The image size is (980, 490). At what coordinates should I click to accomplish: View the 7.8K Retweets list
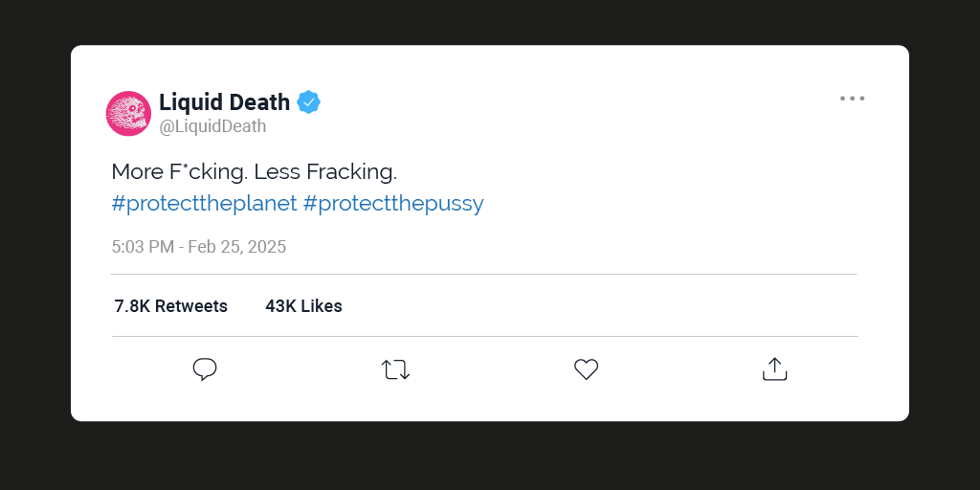click(171, 306)
